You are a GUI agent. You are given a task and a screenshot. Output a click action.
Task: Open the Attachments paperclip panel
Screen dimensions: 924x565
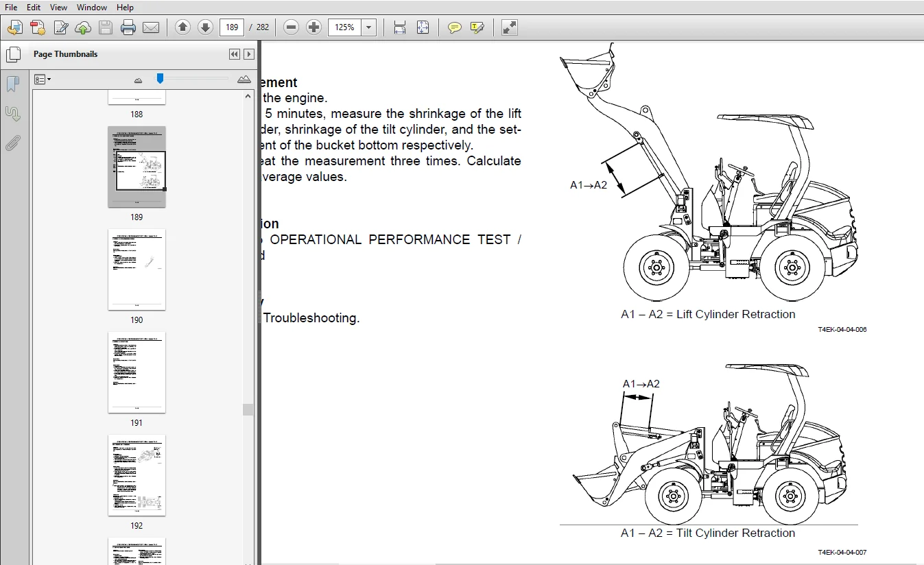12,143
